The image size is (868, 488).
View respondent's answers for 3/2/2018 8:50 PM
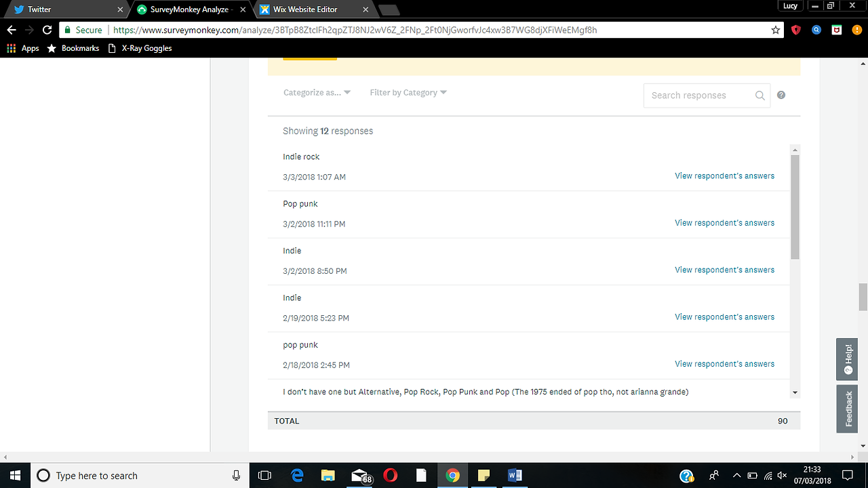pos(724,270)
